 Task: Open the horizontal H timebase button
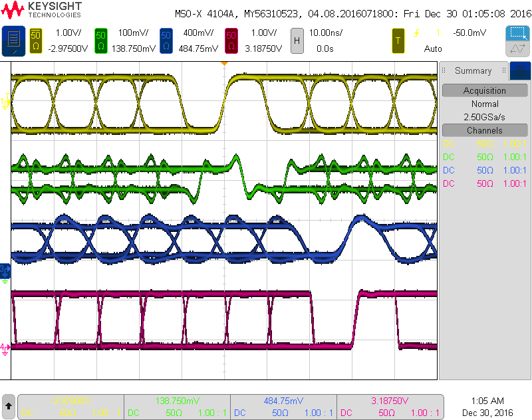[x=297, y=41]
